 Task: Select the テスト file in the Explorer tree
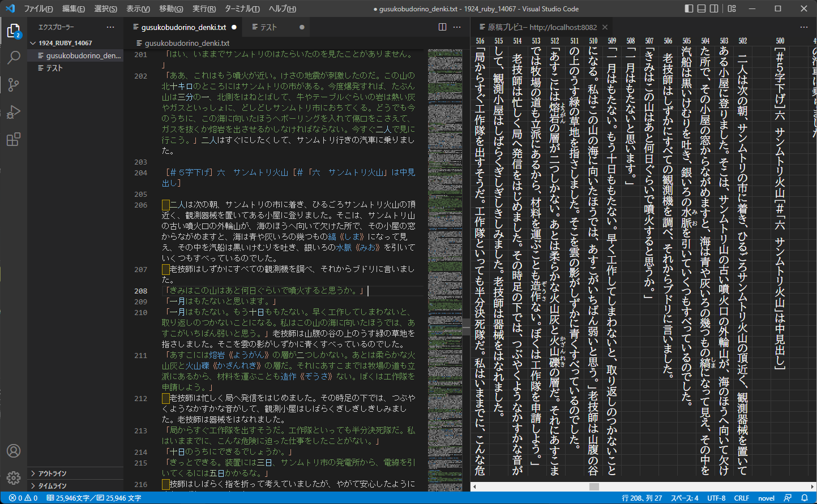pyautogui.click(x=75, y=68)
